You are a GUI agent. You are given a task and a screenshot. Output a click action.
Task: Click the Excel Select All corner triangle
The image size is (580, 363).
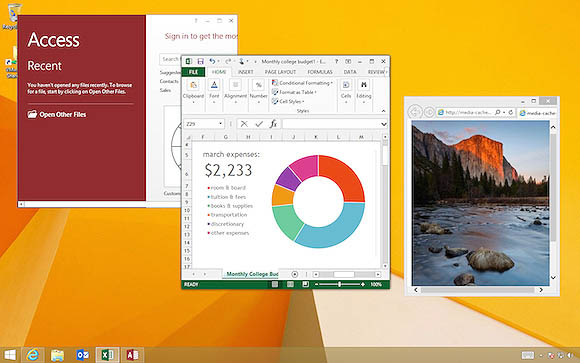188,137
